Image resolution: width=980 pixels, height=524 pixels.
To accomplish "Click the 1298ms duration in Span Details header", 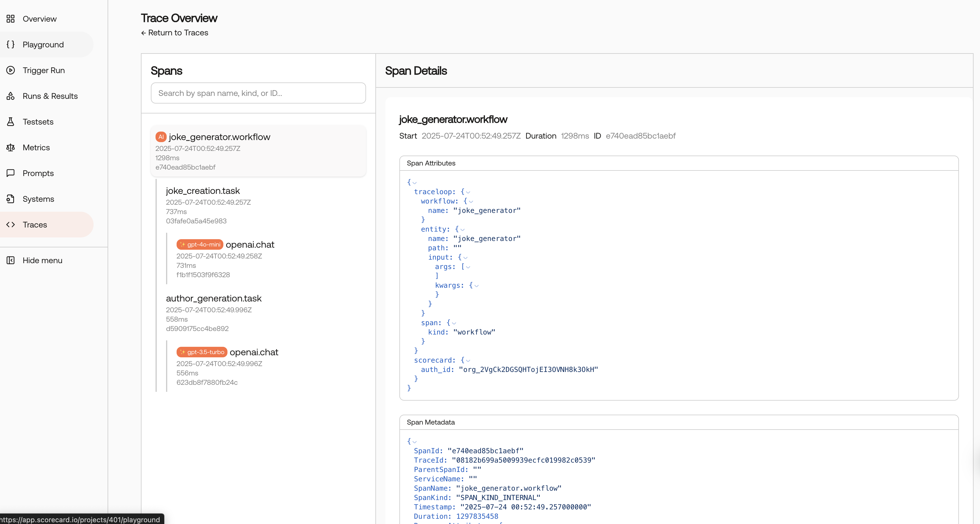I will click(575, 136).
